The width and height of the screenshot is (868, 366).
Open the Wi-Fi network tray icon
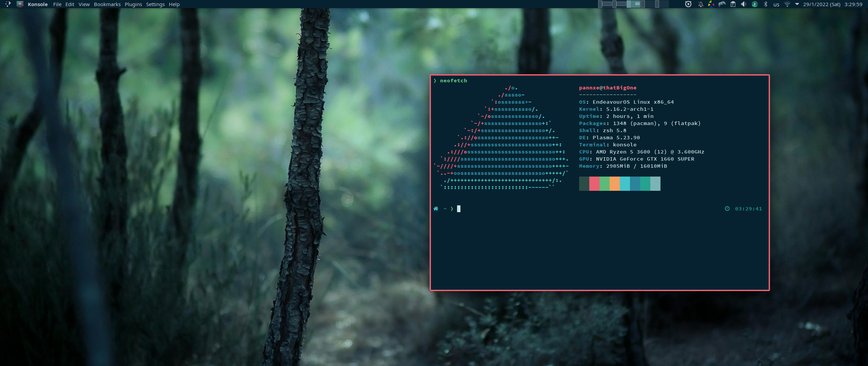787,4
